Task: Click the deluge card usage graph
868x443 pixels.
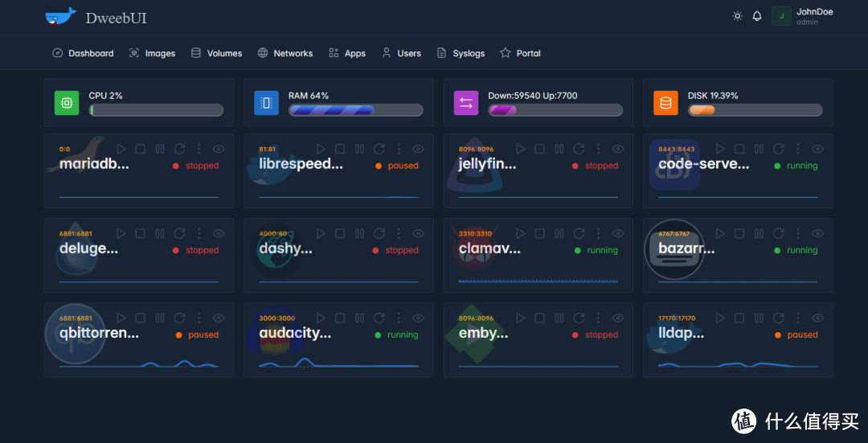Action: (138, 281)
